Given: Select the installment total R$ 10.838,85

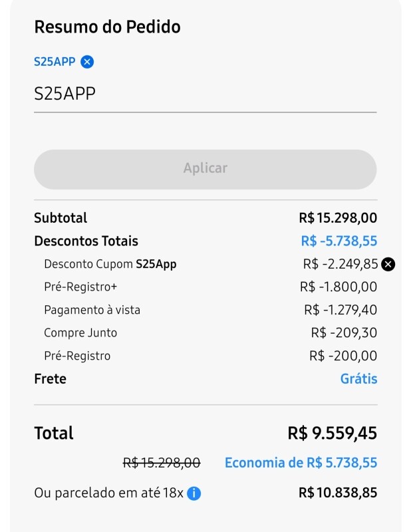Looking at the screenshot, I should click(338, 493).
